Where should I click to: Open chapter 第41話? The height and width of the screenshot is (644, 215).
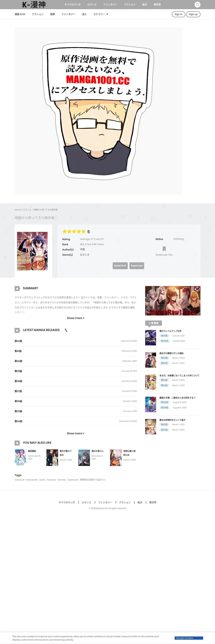click(x=18, y=351)
